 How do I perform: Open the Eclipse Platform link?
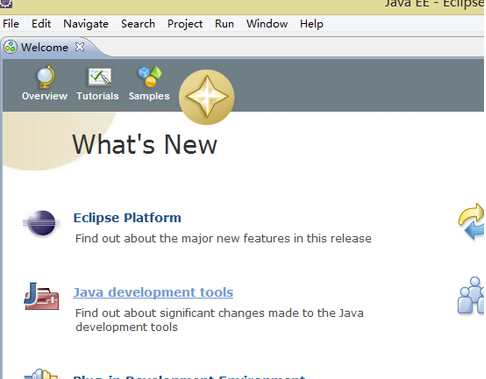pos(127,218)
